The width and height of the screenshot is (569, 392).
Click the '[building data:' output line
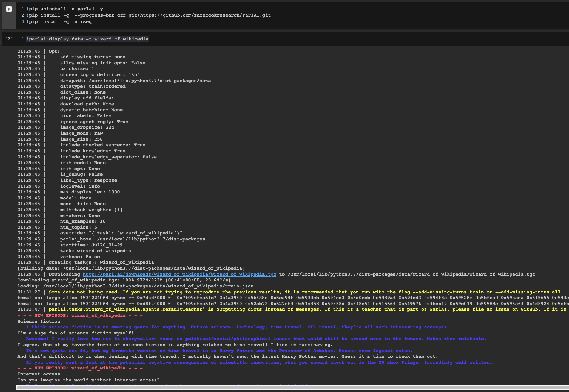coord(131,268)
